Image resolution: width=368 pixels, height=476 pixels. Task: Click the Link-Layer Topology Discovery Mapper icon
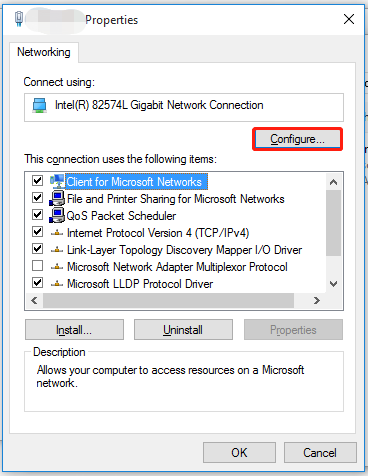pos(57,250)
